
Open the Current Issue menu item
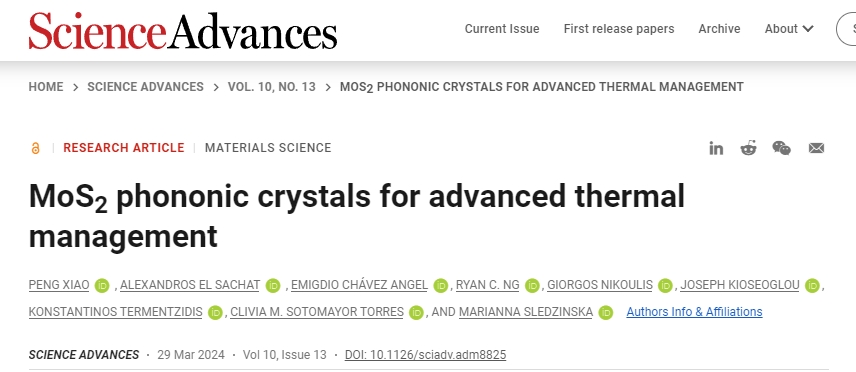pos(502,29)
